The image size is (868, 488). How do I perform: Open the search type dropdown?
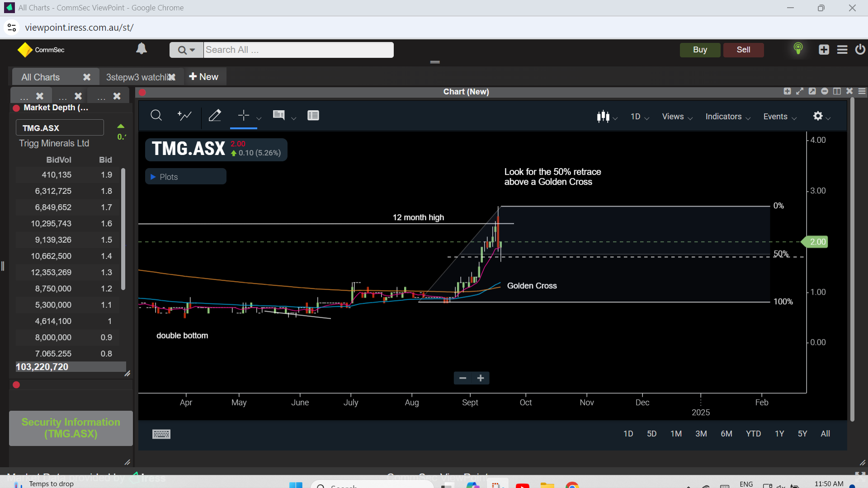click(186, 50)
